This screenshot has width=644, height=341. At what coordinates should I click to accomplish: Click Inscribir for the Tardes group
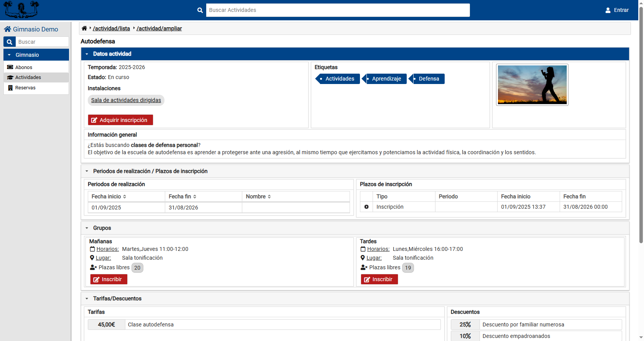(379, 279)
